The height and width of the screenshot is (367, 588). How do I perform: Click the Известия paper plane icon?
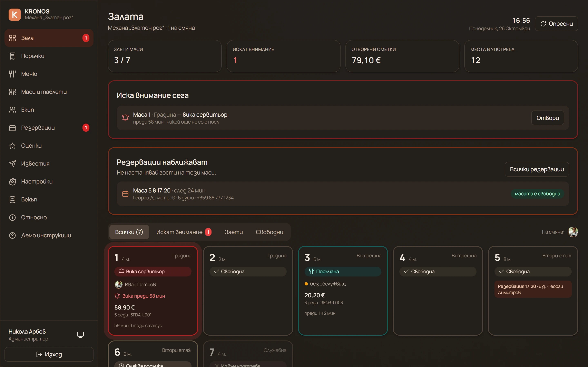click(12, 164)
